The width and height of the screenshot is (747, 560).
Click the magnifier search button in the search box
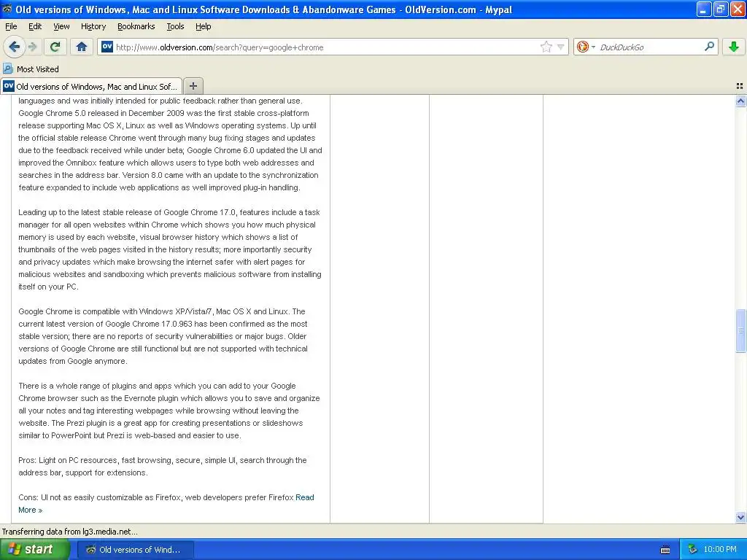point(709,47)
